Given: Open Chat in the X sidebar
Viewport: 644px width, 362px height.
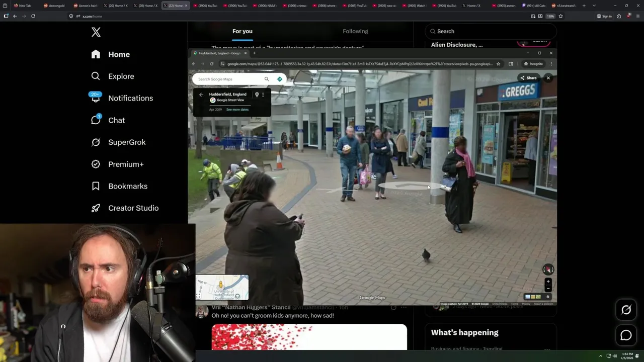Looking at the screenshot, I should pos(108,120).
